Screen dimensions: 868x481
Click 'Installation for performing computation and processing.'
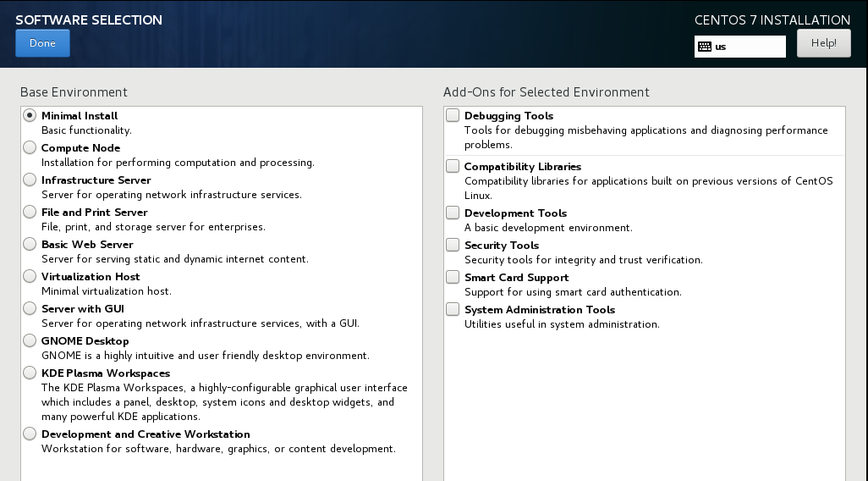pyautogui.click(x=178, y=163)
